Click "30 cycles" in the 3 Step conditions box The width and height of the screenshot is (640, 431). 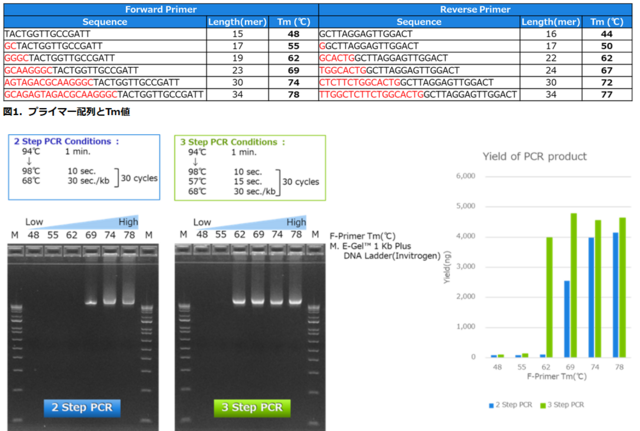(301, 182)
